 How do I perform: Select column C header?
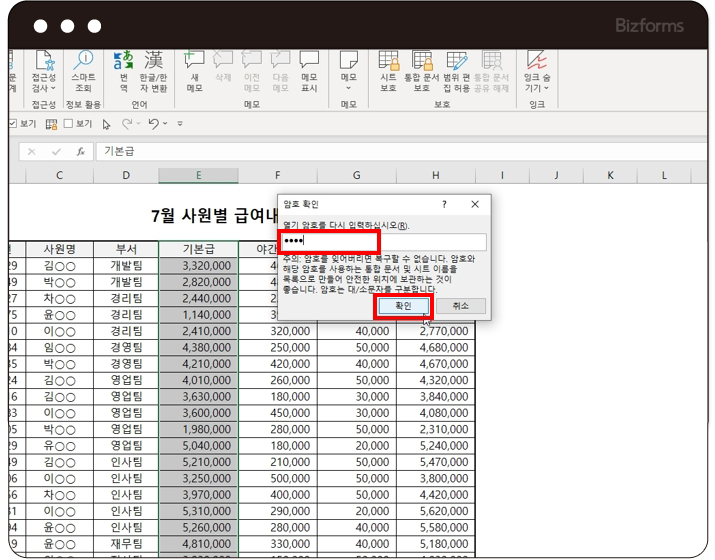pos(59,176)
